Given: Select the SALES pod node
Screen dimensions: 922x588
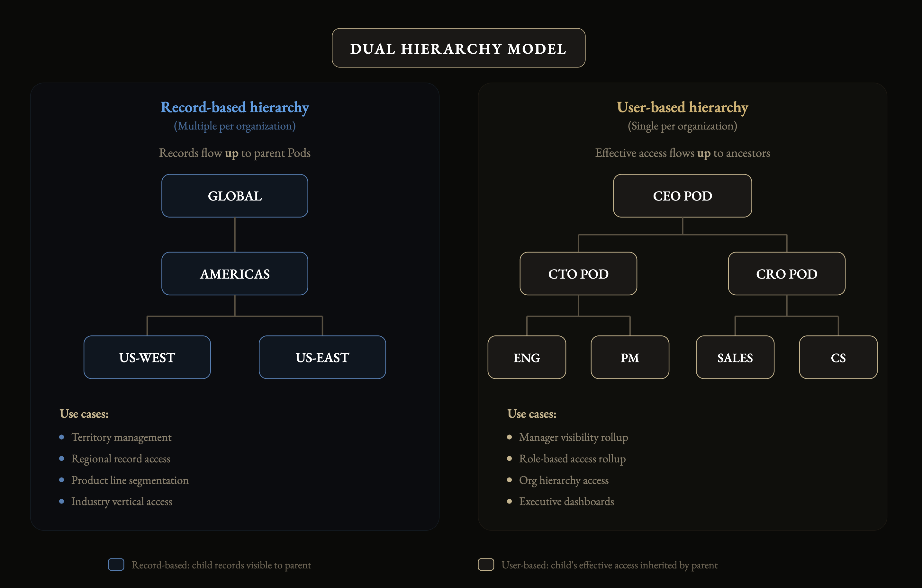Looking at the screenshot, I should click(x=735, y=357).
